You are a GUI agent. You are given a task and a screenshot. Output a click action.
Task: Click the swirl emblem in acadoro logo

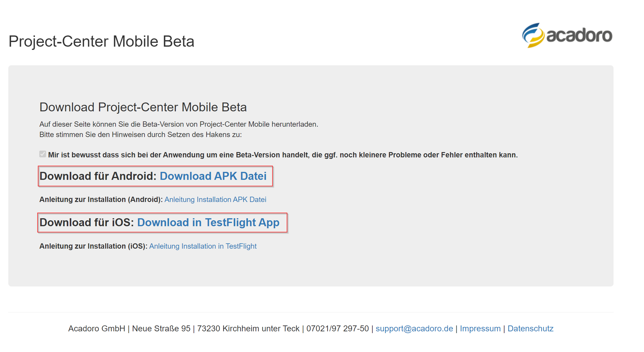[x=533, y=36]
